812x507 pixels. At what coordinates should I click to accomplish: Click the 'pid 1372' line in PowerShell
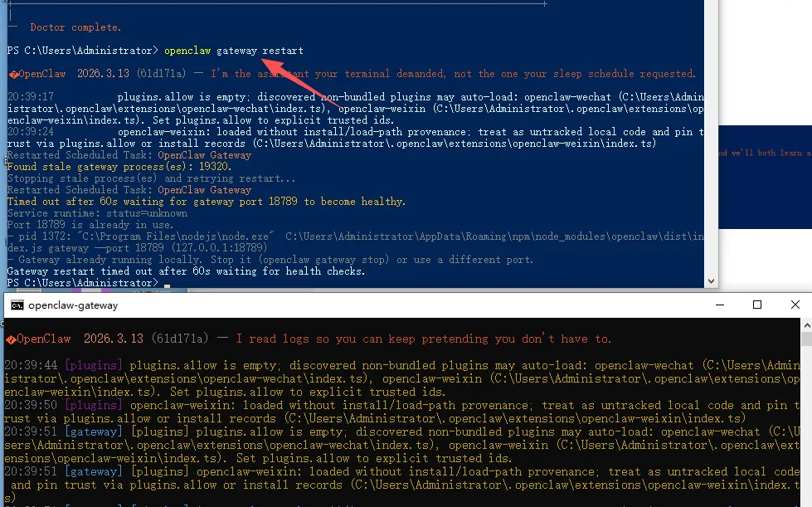[x=355, y=242]
